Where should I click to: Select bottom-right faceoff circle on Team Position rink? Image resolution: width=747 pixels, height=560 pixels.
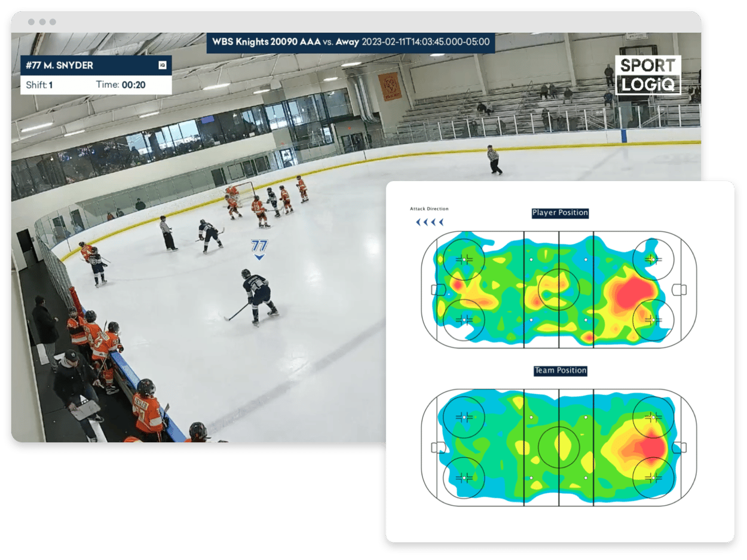(653, 478)
